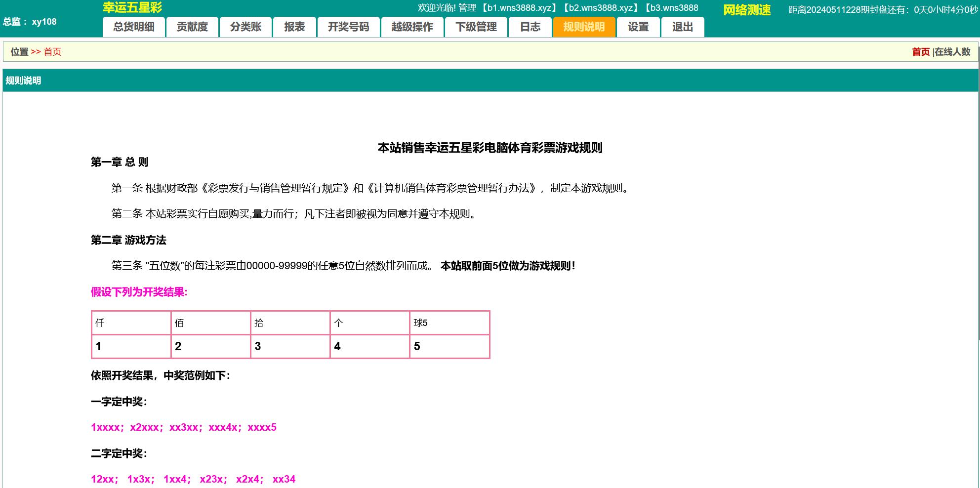This screenshot has height=488, width=980.
Task: Open the 越级操作 tab
Action: coord(412,27)
